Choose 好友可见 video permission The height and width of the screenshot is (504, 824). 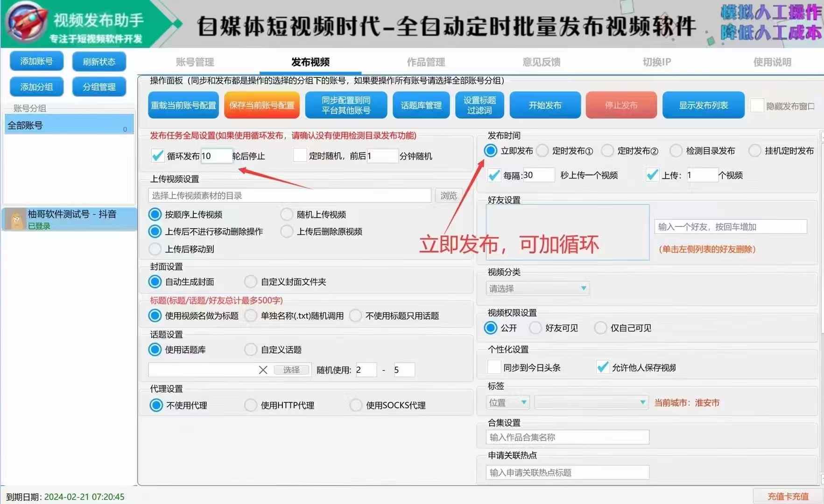point(535,328)
